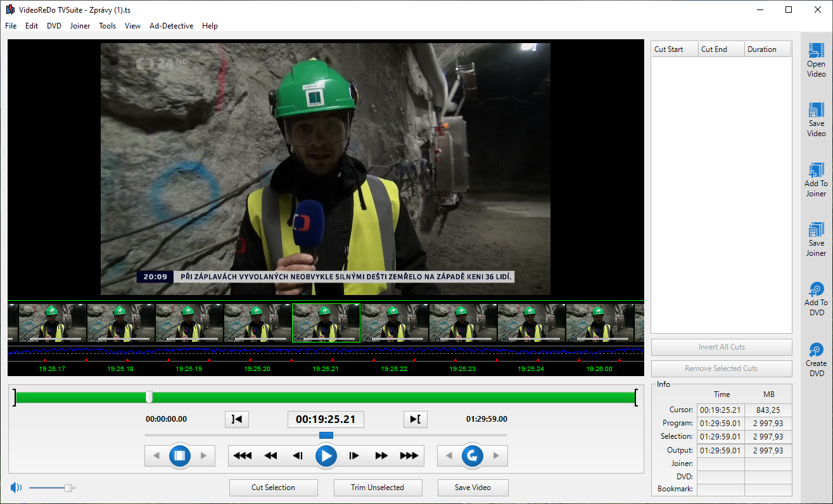Open the Tools menu

[x=107, y=26]
